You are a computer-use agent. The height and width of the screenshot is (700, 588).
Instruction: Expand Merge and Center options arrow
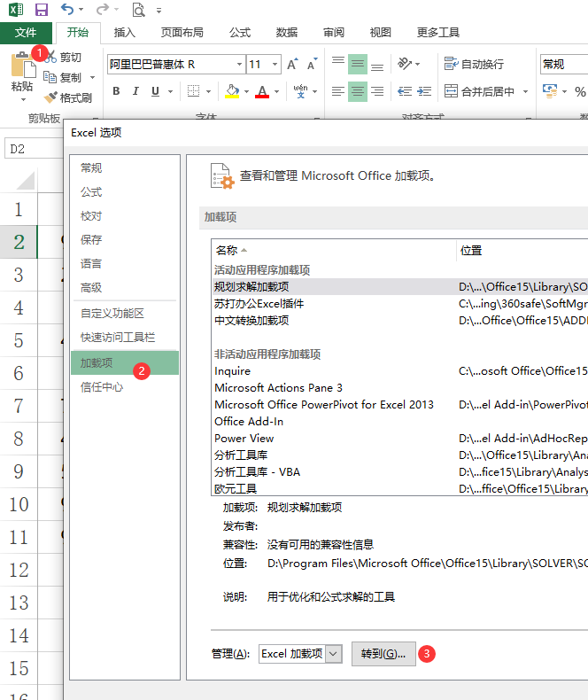click(x=525, y=91)
